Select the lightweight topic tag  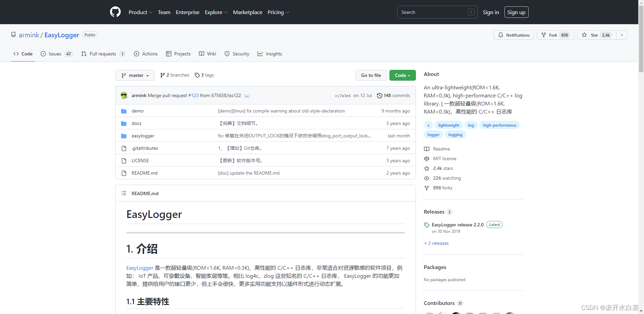pos(449,125)
